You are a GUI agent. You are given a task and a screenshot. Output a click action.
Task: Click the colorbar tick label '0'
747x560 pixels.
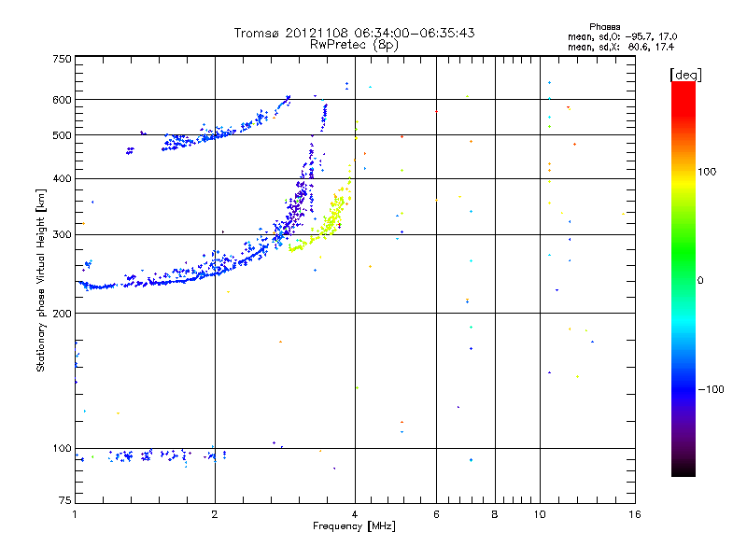(699, 280)
